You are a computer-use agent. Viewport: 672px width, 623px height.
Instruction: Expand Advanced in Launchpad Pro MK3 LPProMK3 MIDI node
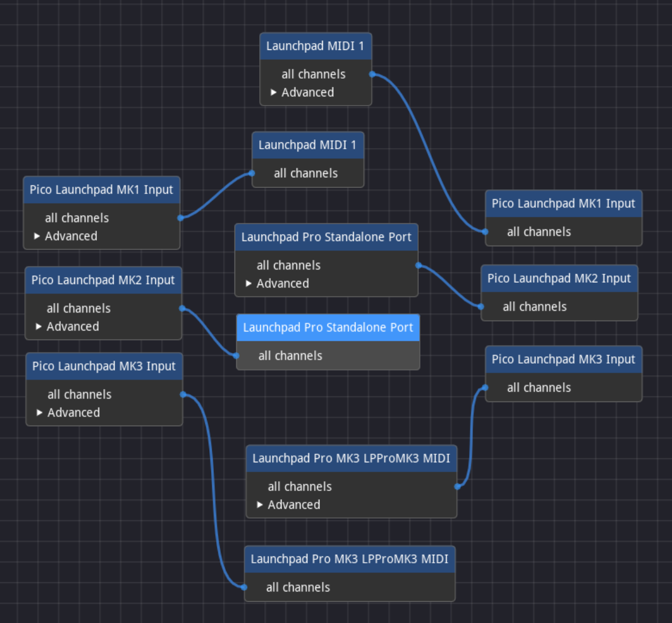coord(288,505)
